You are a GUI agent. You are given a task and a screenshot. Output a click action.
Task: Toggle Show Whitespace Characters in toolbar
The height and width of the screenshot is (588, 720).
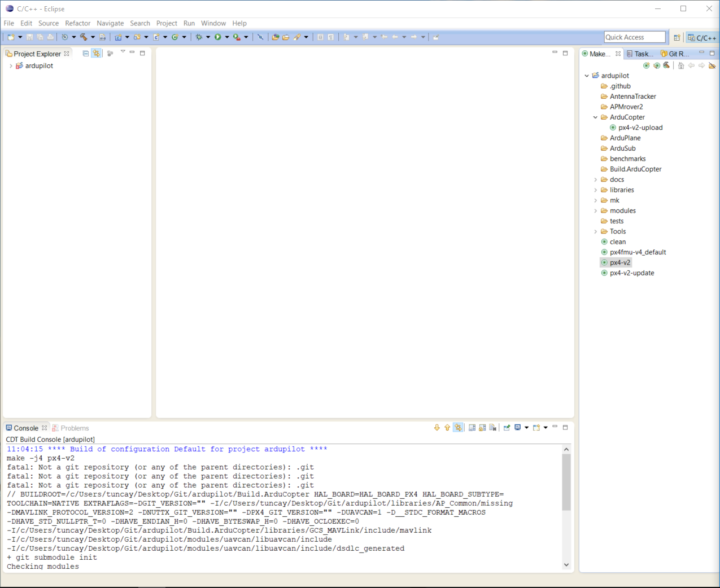(x=330, y=37)
